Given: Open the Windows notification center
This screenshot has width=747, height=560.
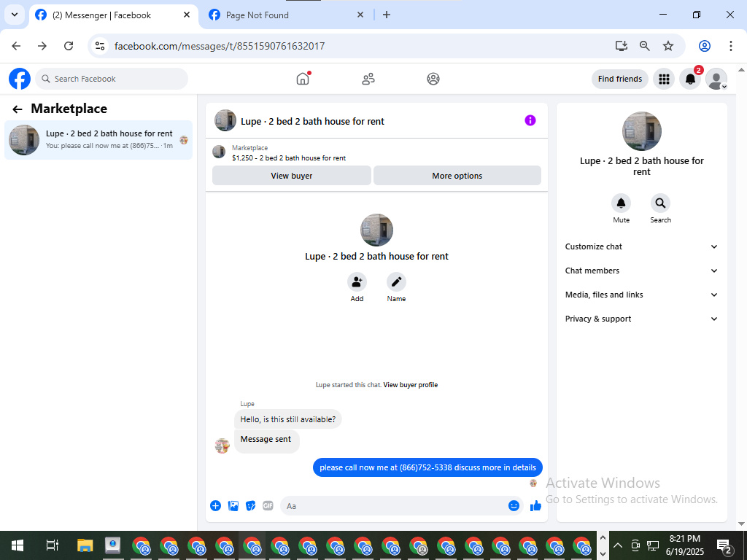Looking at the screenshot, I should coord(724,545).
